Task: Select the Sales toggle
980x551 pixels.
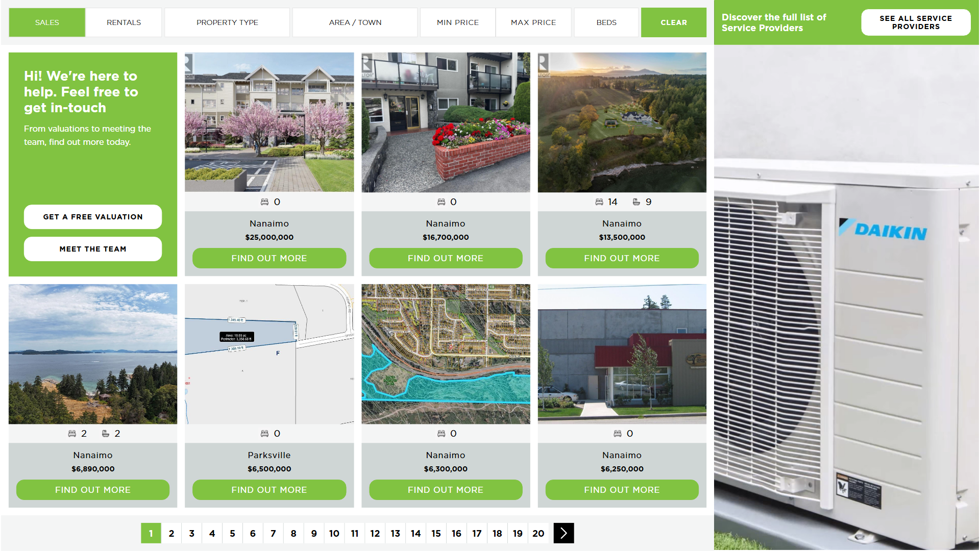Action: 47,22
